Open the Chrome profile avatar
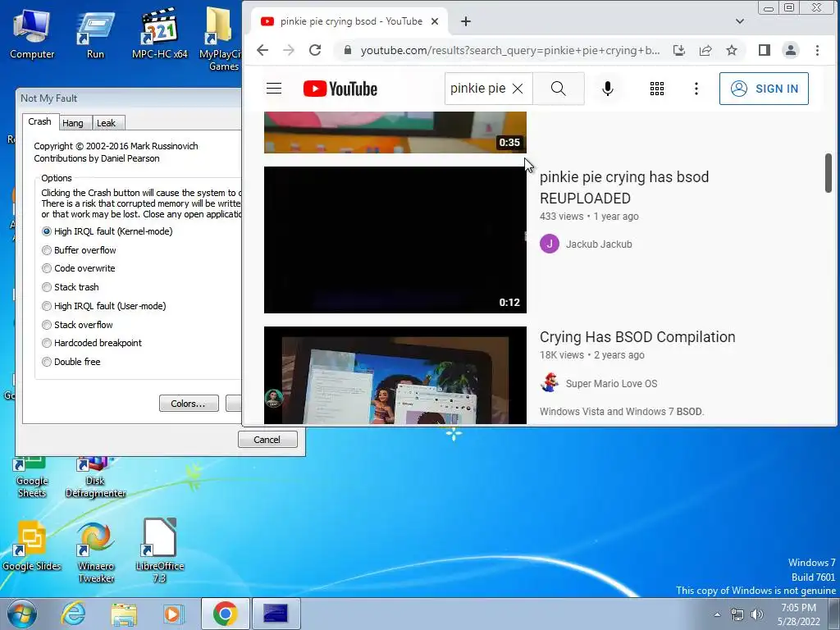840x630 pixels. pos(790,50)
